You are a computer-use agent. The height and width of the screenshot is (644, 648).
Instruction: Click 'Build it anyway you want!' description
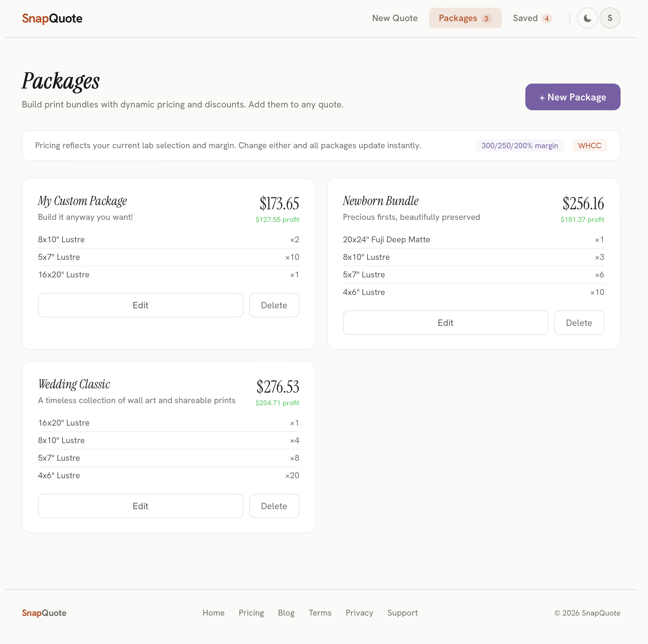85,217
